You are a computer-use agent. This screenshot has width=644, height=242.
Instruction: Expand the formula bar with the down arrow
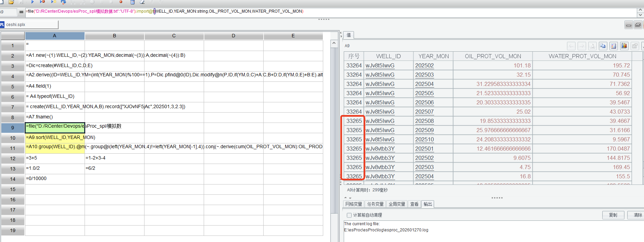point(640,15)
